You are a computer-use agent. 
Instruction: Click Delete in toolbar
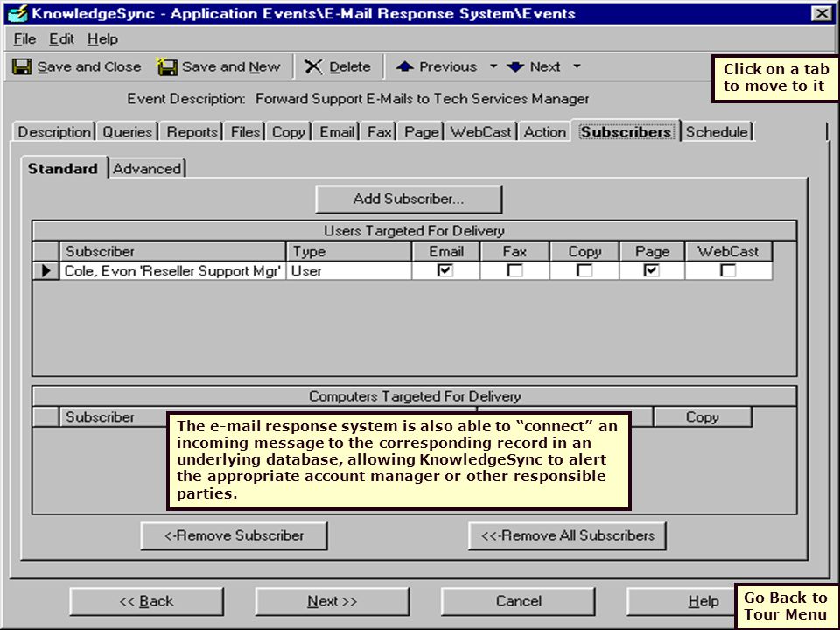[x=338, y=67]
